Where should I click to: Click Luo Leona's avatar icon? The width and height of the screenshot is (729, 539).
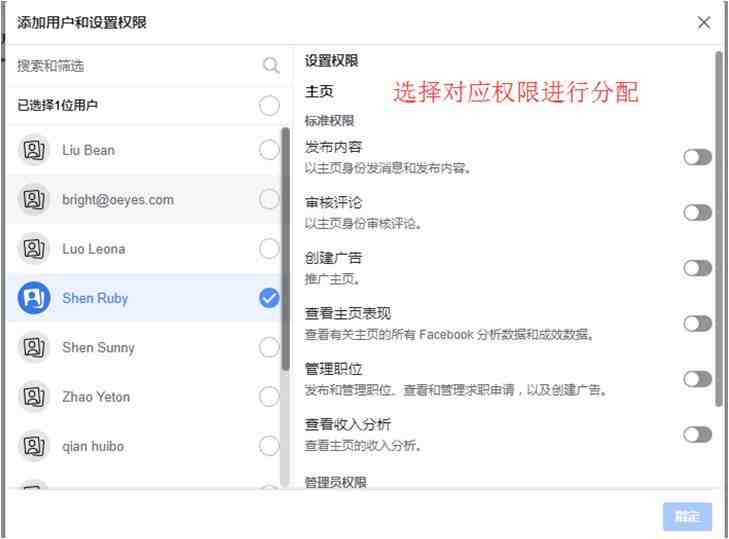click(x=34, y=248)
